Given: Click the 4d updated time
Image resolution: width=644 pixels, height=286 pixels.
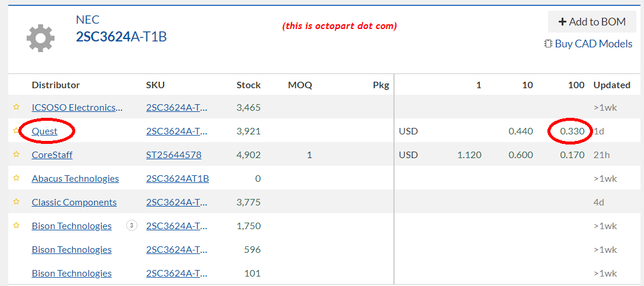Looking at the screenshot, I should coord(599,203).
